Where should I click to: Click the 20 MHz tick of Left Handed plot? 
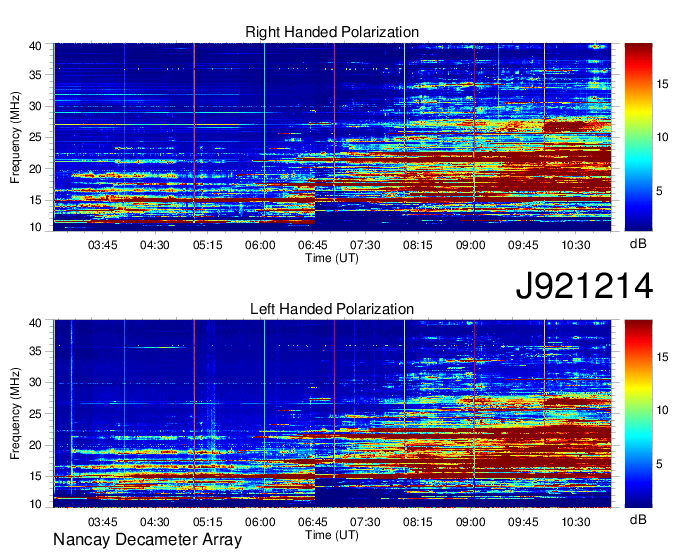[x=35, y=445]
